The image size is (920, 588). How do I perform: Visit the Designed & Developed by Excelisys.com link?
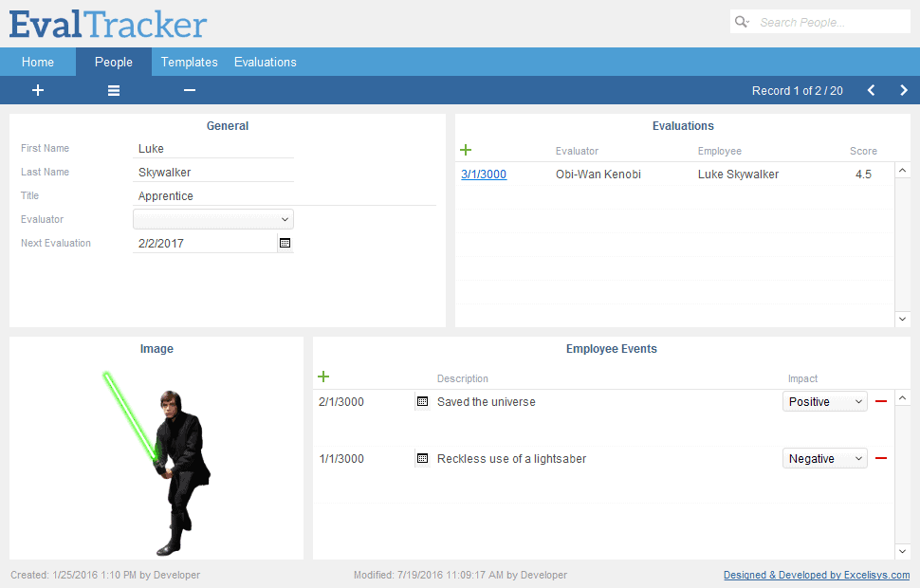coord(816,575)
